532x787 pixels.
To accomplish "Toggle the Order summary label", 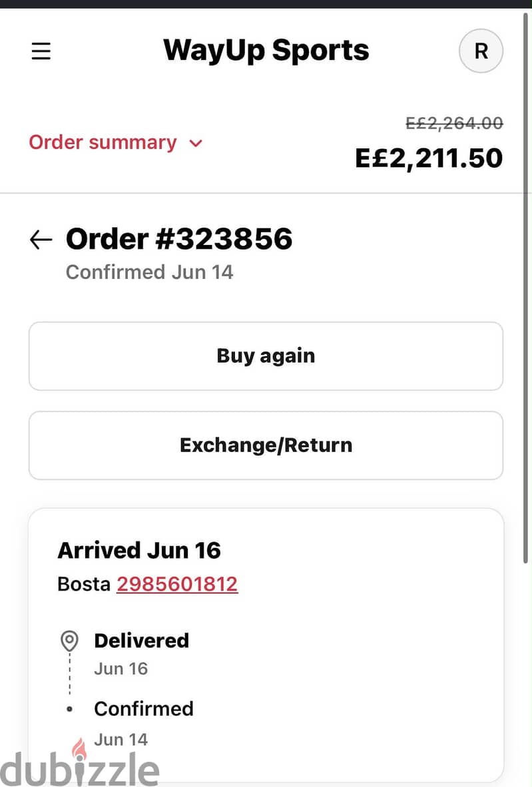I will (103, 142).
